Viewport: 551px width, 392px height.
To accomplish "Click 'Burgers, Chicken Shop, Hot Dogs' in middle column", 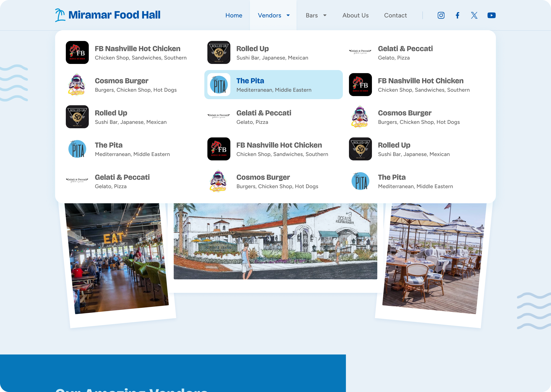I will [x=277, y=186].
